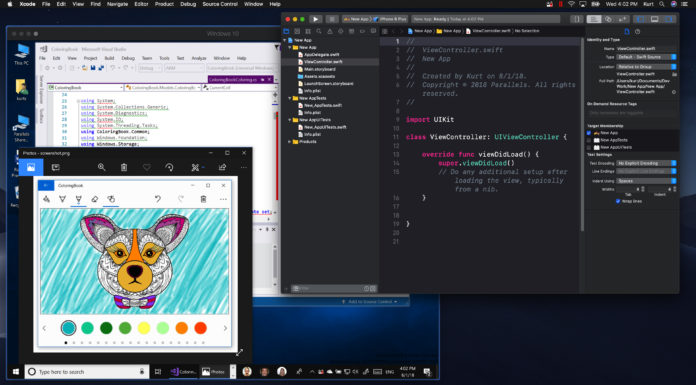Toggle the Wrap lines checkbox
The height and width of the screenshot is (385, 696).
coord(618,201)
